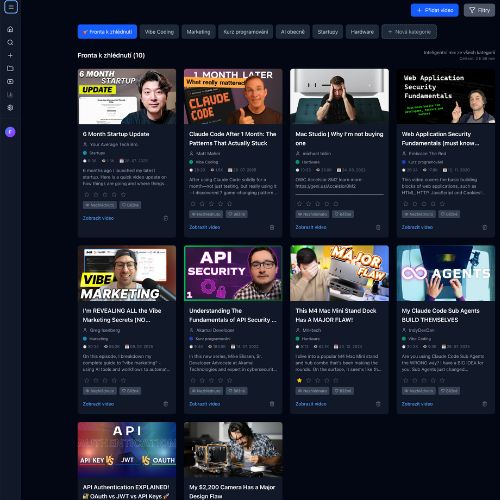This screenshot has width=500, height=500.
Task: Click the purple user avatar in the sidebar
Action: click(x=10, y=132)
